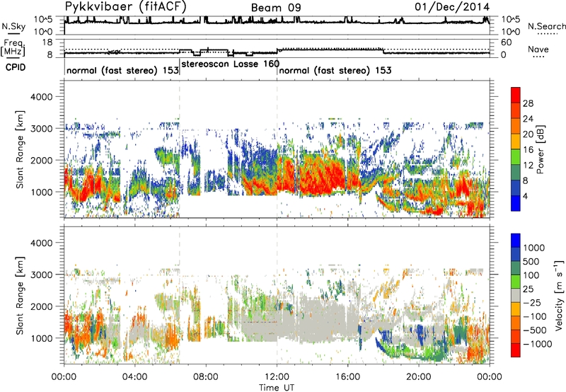Screen dimensions: 566x392
Task: Click the light green segment of Power colorbar
Action: [x=516, y=157]
